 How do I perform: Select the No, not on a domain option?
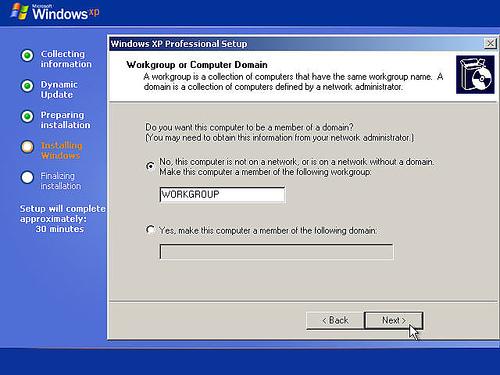[150, 166]
